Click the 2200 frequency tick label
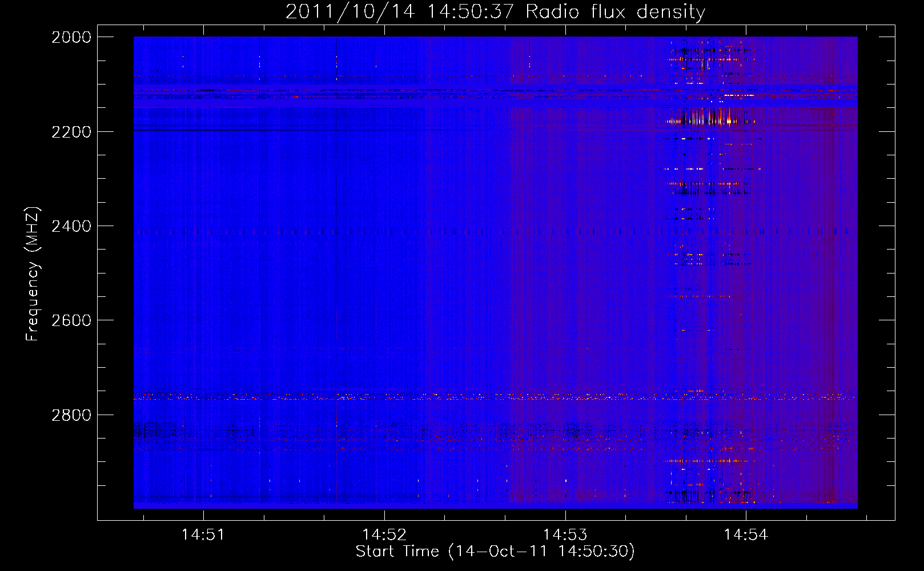This screenshot has width=924, height=571. pyautogui.click(x=71, y=132)
